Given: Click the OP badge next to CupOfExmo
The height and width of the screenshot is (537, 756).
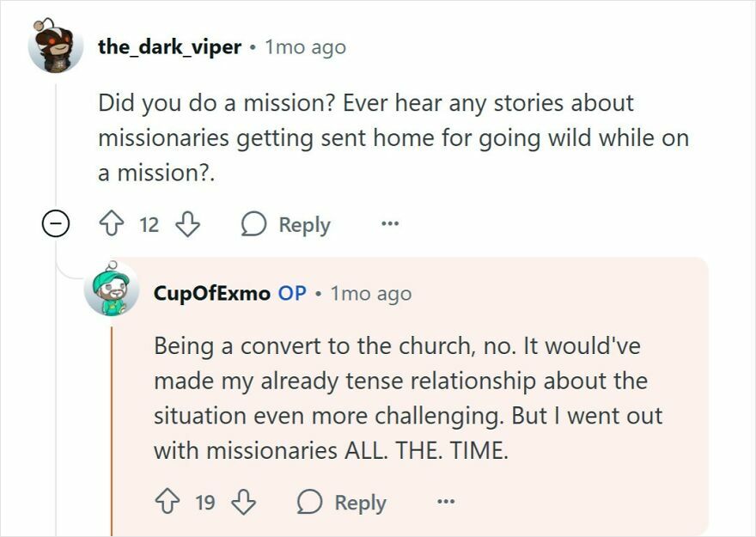Looking at the screenshot, I should (292, 295).
